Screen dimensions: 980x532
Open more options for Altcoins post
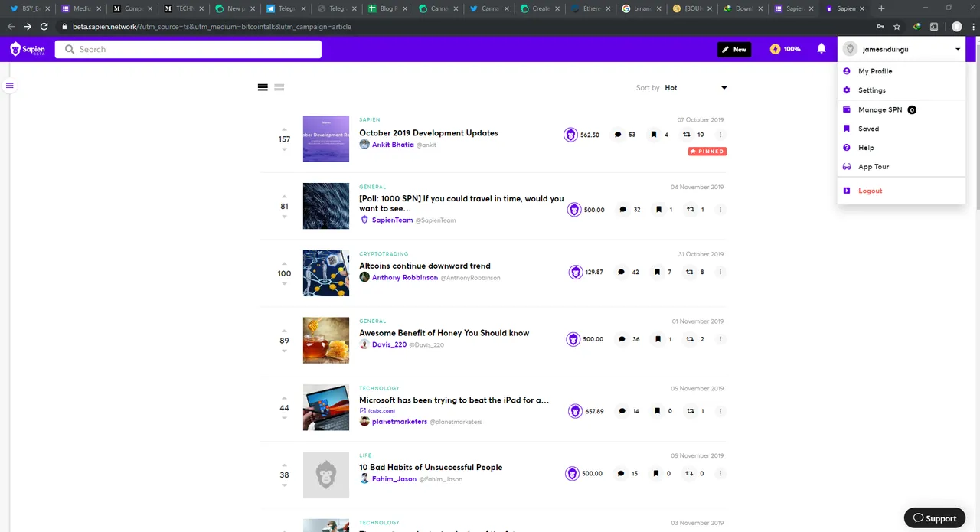720,272
